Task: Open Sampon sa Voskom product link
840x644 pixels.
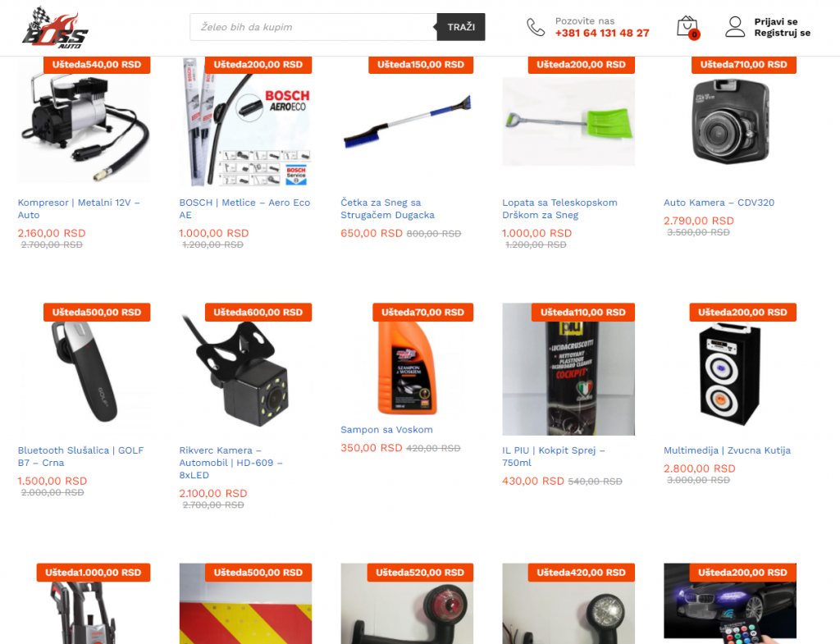Action: pos(387,429)
